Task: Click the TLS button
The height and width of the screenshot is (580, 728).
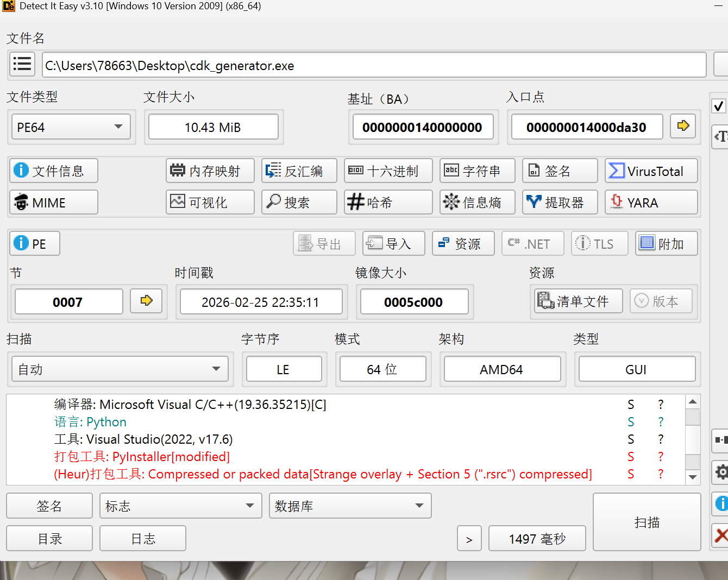Action: tap(600, 243)
